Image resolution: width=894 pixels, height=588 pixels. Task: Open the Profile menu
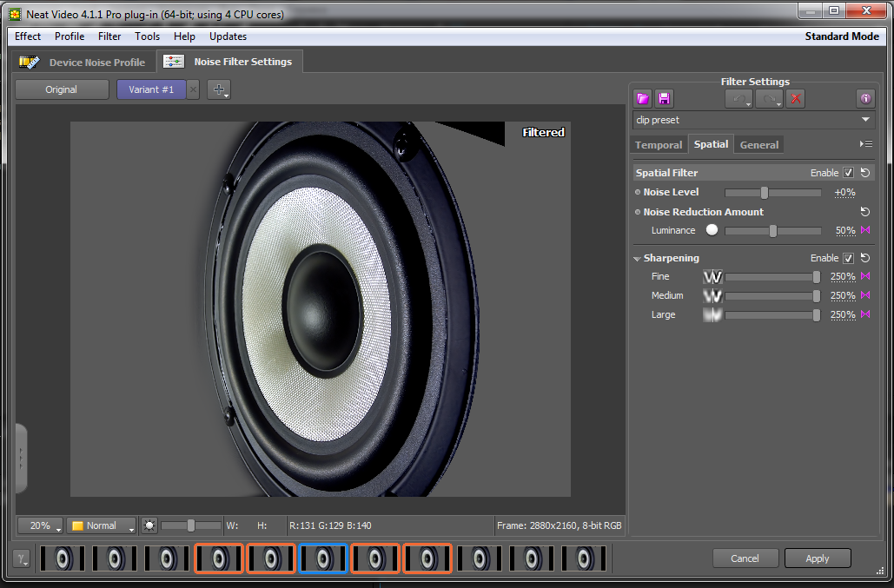tap(70, 36)
